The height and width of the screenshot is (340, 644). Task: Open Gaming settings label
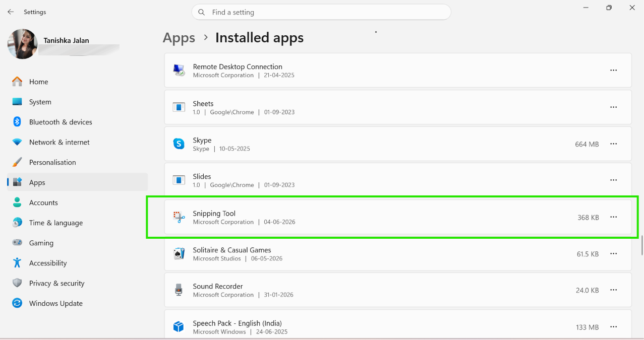tap(41, 243)
